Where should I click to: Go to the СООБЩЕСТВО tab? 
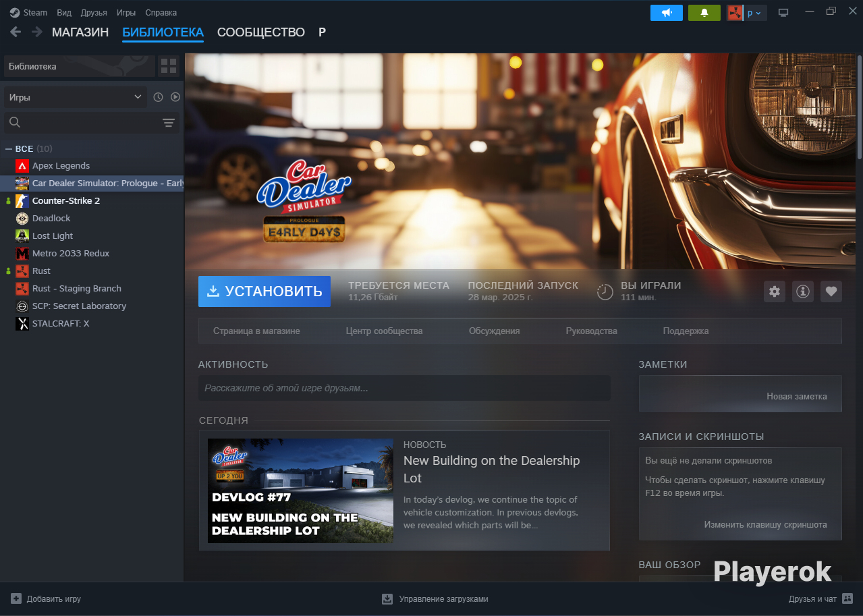[261, 32]
